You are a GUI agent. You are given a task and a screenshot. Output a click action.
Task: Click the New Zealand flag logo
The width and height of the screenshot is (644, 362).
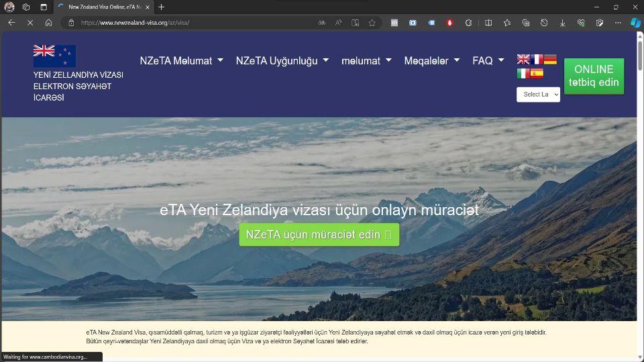(x=54, y=56)
